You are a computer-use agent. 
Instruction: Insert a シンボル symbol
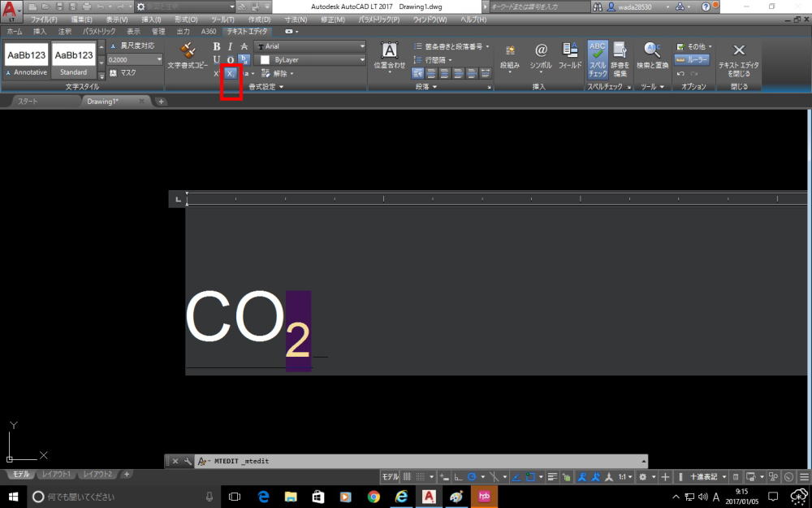point(541,58)
